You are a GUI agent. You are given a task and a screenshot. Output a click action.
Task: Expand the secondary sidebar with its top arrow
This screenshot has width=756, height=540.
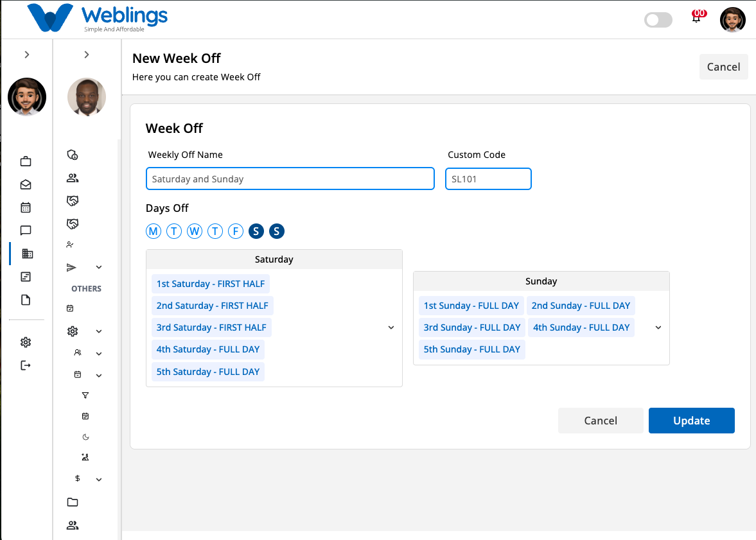click(87, 55)
